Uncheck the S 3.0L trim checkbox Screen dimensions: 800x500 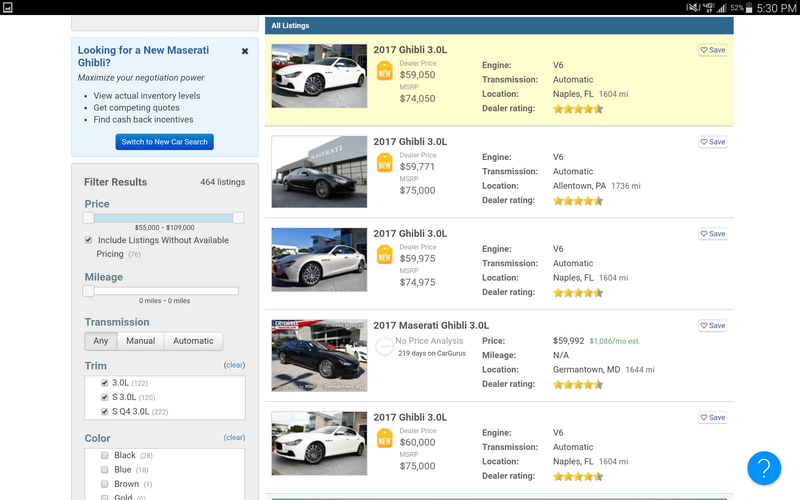pyautogui.click(x=105, y=397)
